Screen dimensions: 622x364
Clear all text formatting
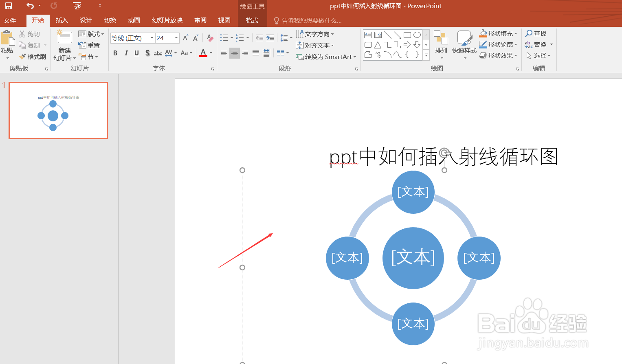(x=210, y=38)
